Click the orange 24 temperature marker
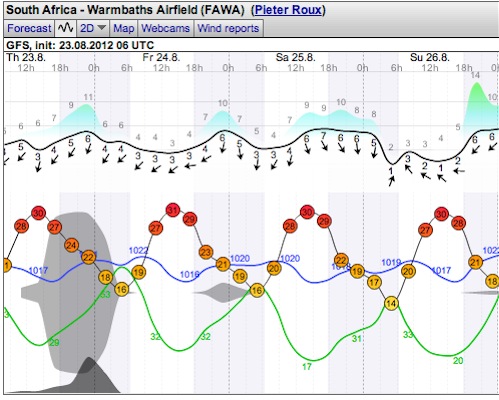This screenshot has height=400, width=499. pyautogui.click(x=71, y=246)
